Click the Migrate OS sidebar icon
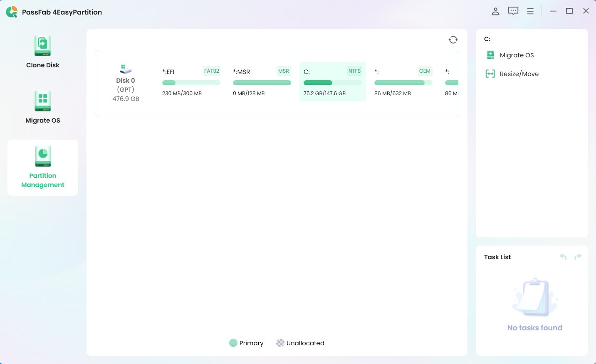The height and width of the screenshot is (364, 596). tap(42, 101)
